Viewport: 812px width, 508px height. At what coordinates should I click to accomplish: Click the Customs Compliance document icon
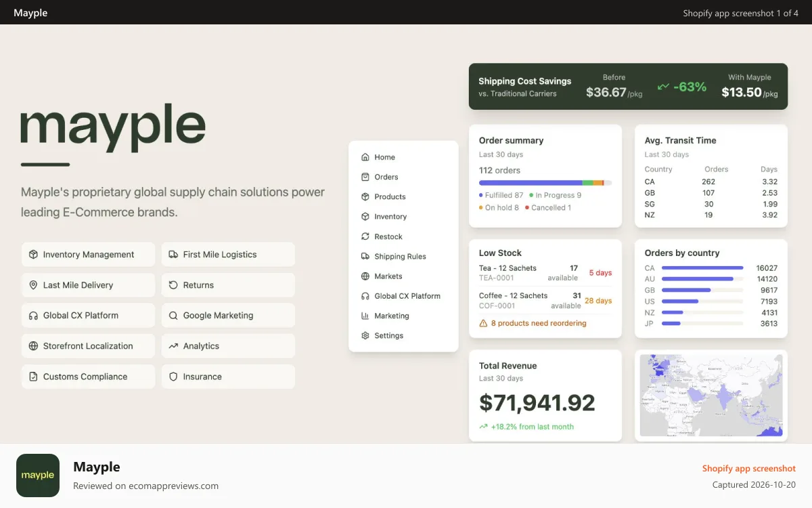(33, 377)
